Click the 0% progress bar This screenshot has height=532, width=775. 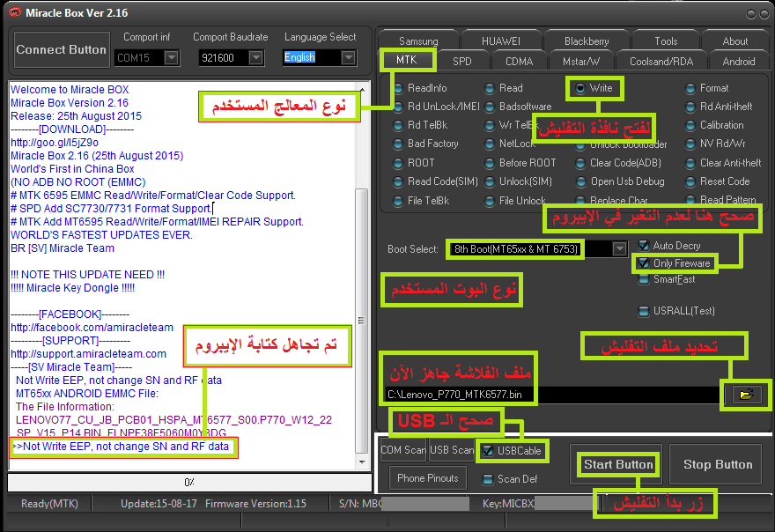coord(189,482)
